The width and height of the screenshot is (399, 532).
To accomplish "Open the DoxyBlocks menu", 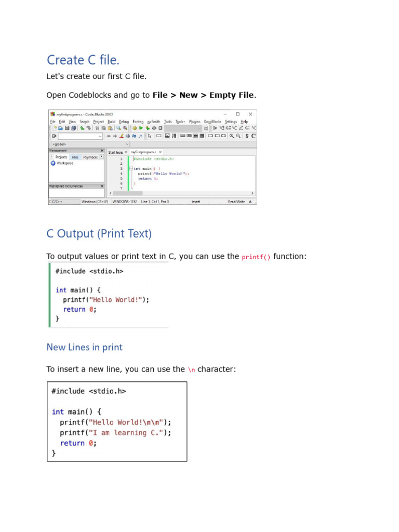I will (212, 122).
